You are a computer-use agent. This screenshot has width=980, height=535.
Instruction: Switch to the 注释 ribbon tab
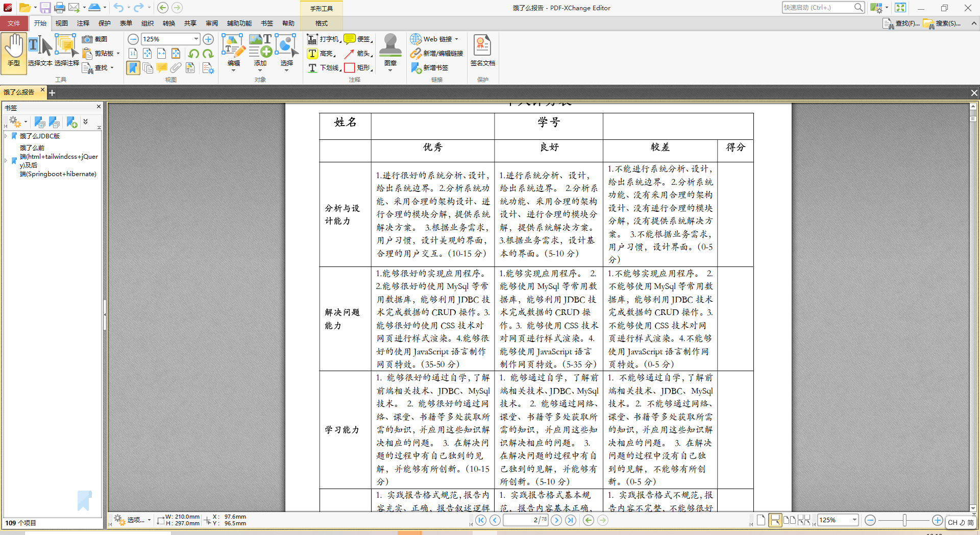(x=83, y=23)
